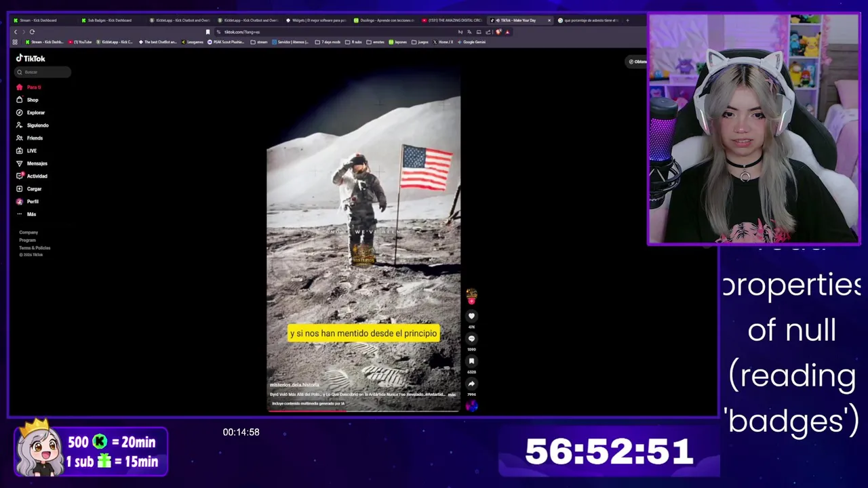The height and width of the screenshot is (488, 868).
Task: Click the bookmark icon in address bar
Action: pyautogui.click(x=208, y=32)
